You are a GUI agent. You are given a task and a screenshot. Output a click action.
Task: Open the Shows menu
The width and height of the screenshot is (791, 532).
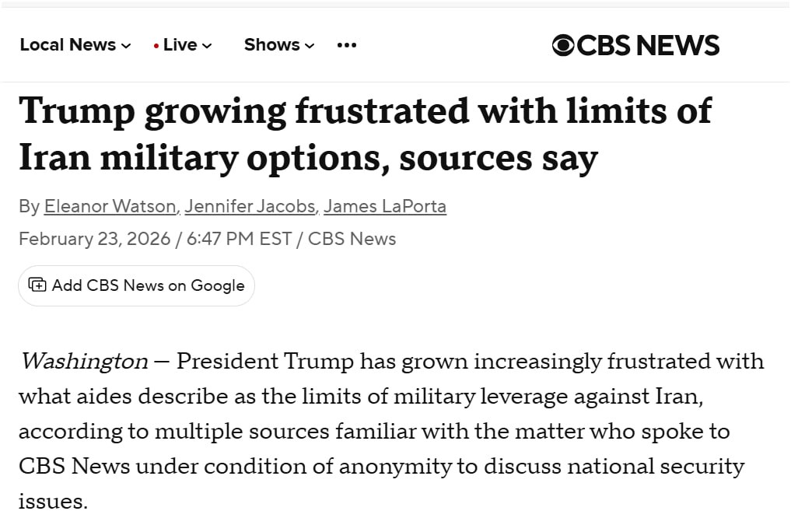(x=271, y=45)
